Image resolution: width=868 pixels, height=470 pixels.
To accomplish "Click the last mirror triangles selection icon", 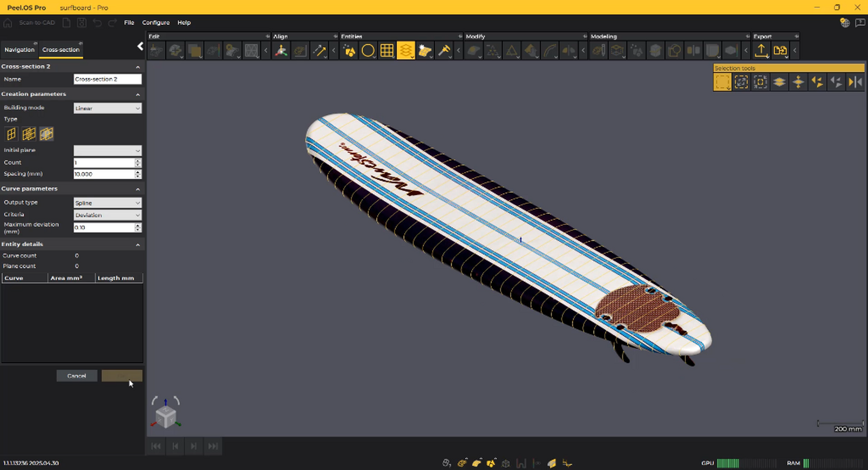I will [x=855, y=82].
